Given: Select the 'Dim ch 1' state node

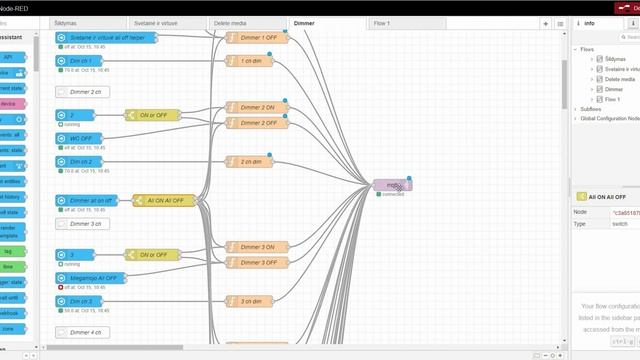Looking at the screenshot, I should pos(79,61).
